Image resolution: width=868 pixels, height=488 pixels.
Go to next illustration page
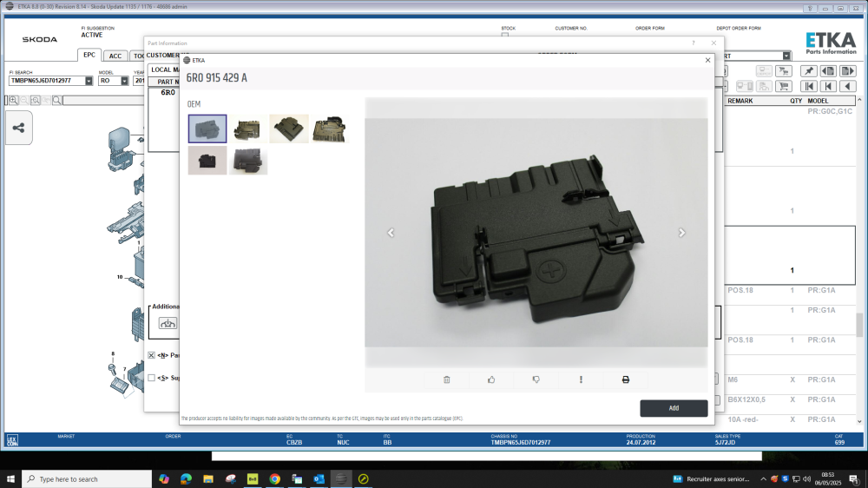pyautogui.click(x=847, y=71)
